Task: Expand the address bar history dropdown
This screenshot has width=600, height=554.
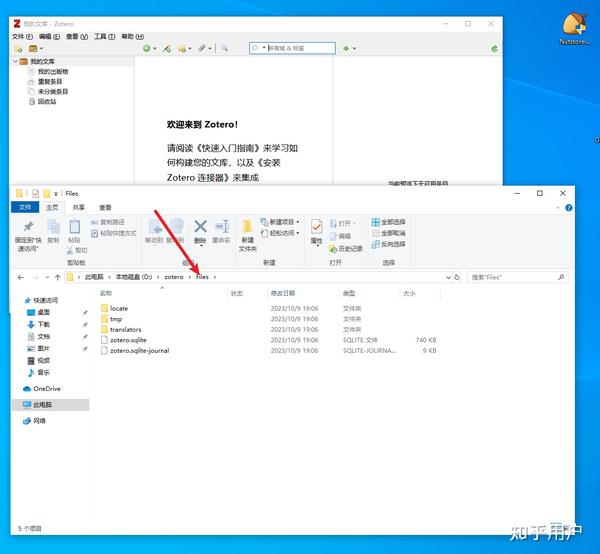Action: 448,277
